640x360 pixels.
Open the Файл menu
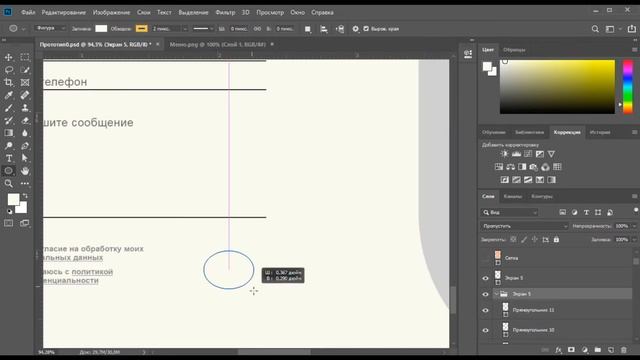(x=28, y=12)
